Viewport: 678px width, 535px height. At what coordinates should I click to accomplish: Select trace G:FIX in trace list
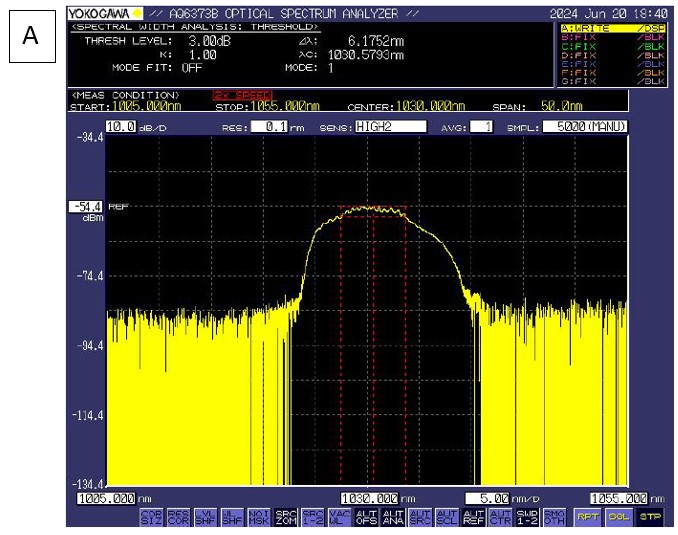click(613, 81)
